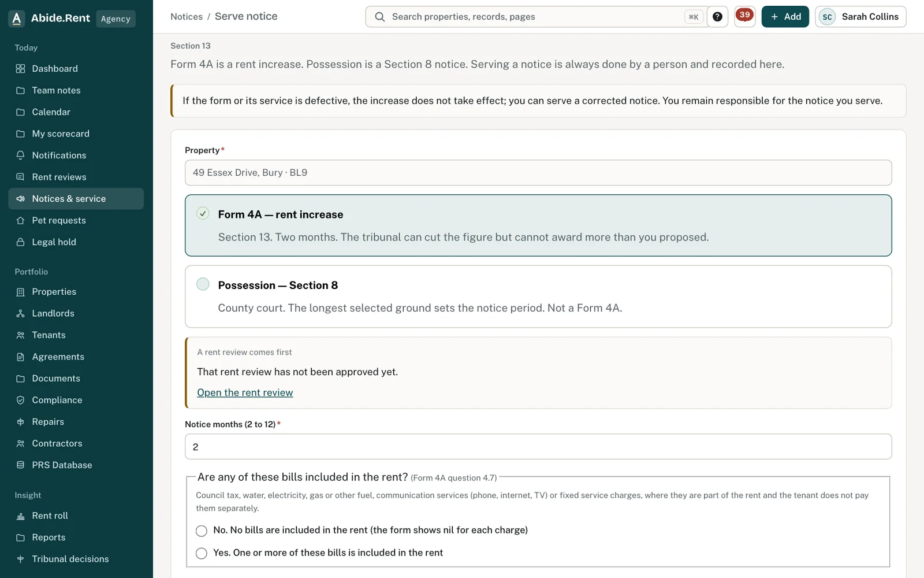This screenshot has width=924, height=578.
Task: Open Dashboard from the sidebar
Action: 76,69
